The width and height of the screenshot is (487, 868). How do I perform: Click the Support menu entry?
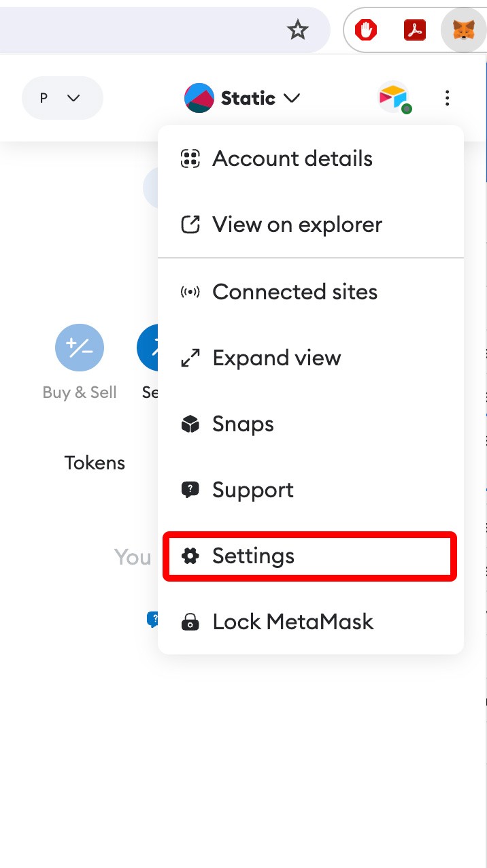click(252, 490)
